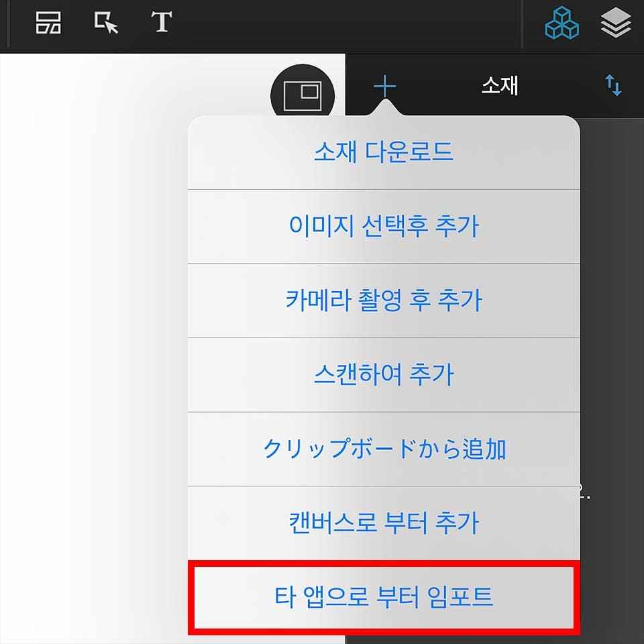Viewport: 644px width, 644px height.
Task: Tap the 소재 panel title
Action: point(499,86)
